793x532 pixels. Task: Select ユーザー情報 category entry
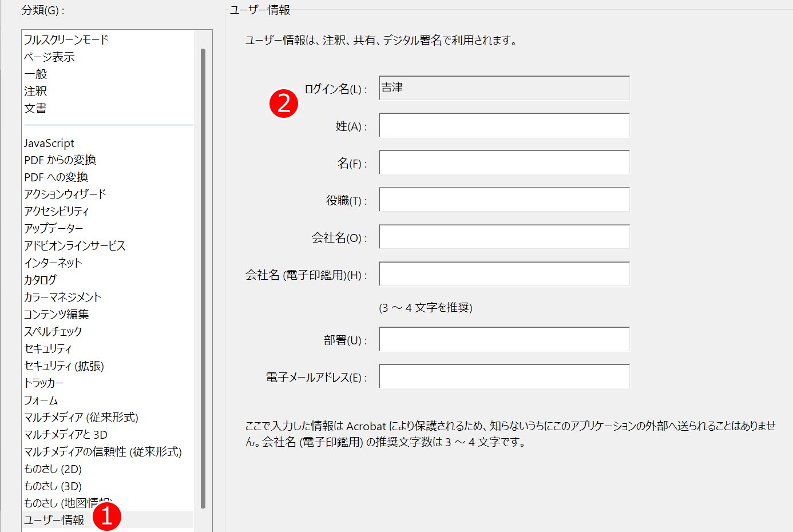pos(54,520)
